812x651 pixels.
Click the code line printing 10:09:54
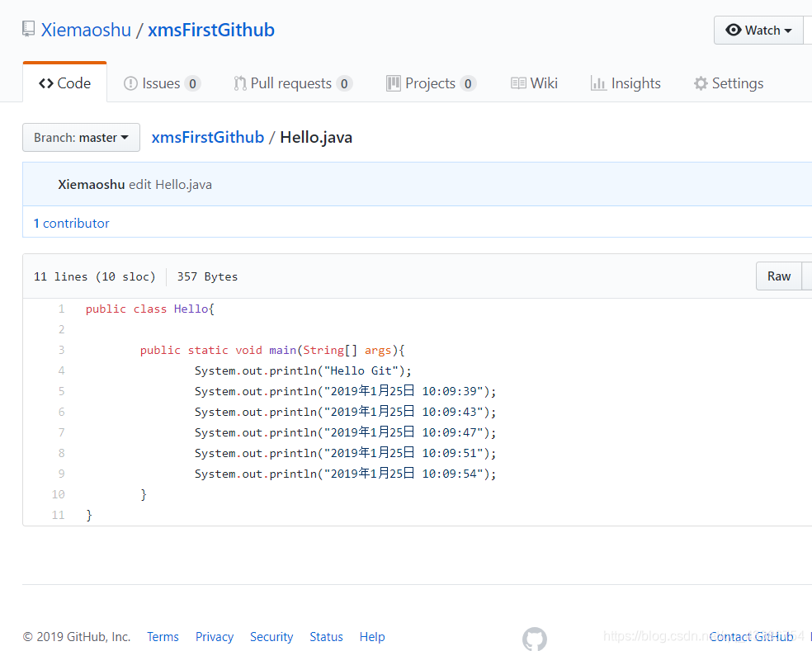tap(346, 474)
